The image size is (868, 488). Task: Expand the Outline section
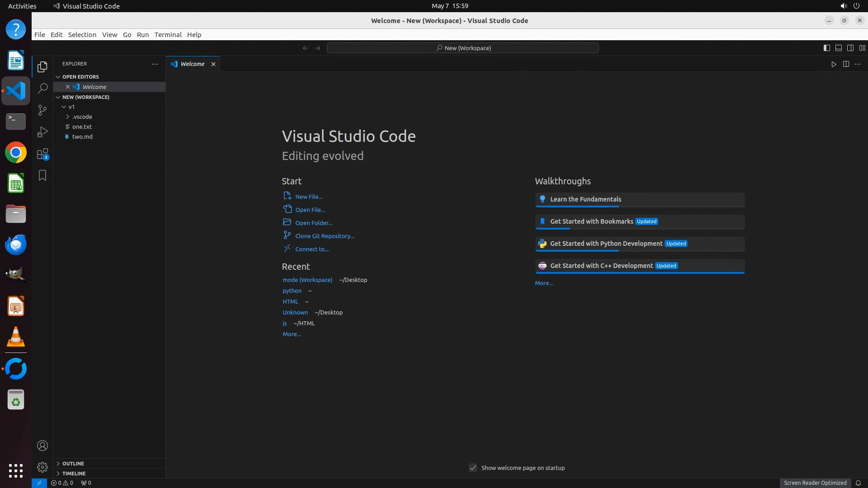coord(73,464)
